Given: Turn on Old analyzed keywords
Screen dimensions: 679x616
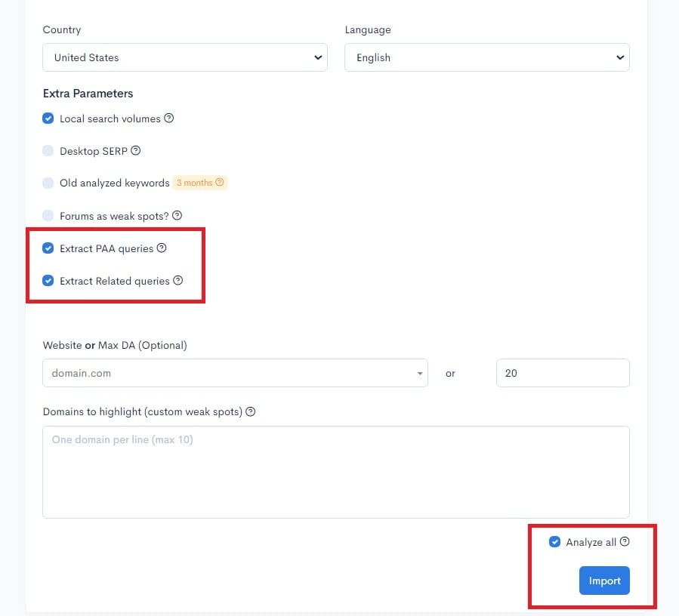Looking at the screenshot, I should 48,183.
